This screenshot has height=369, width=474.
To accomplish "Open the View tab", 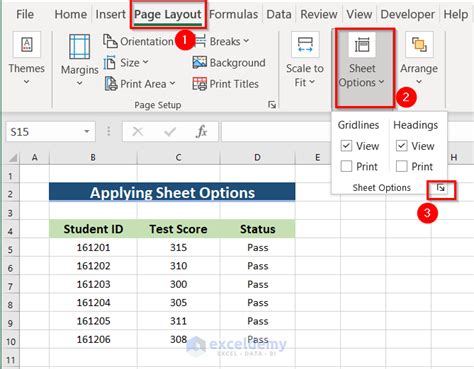I will (x=359, y=14).
